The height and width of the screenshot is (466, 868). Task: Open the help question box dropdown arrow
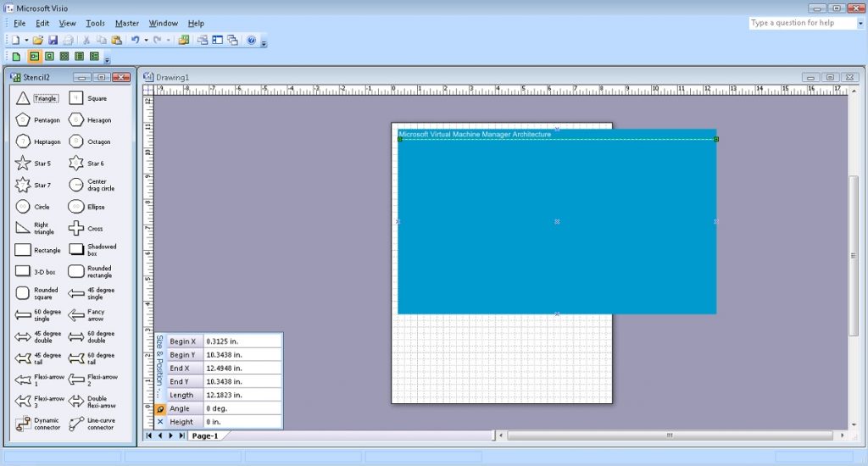coord(860,23)
